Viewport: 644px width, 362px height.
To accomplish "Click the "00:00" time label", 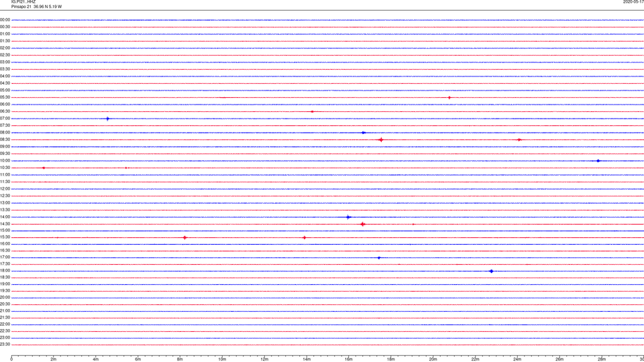I will click(x=5, y=19).
